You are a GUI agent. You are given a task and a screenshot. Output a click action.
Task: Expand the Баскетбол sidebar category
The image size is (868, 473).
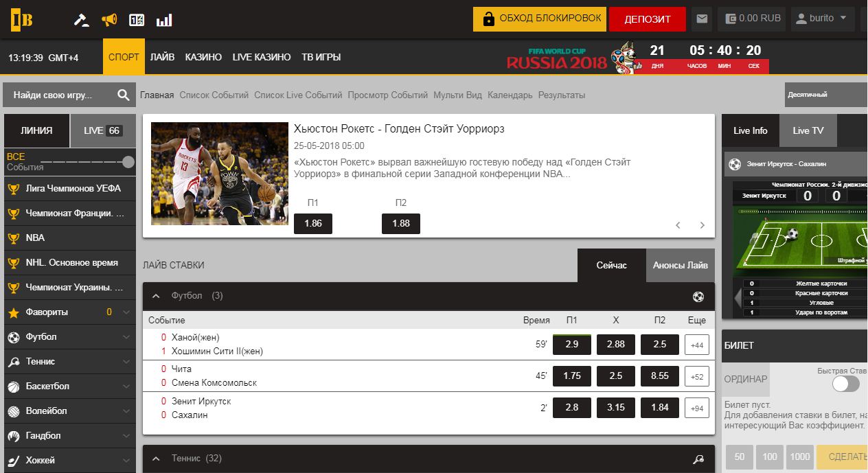pyautogui.click(x=126, y=387)
